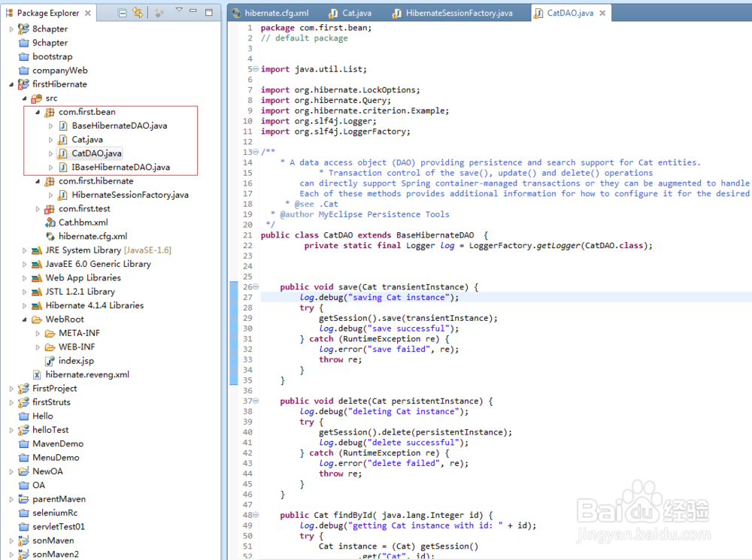Screen dimensions: 752x560
Task: Collapse the com.first.hibernate package
Action: pyautogui.click(x=38, y=181)
